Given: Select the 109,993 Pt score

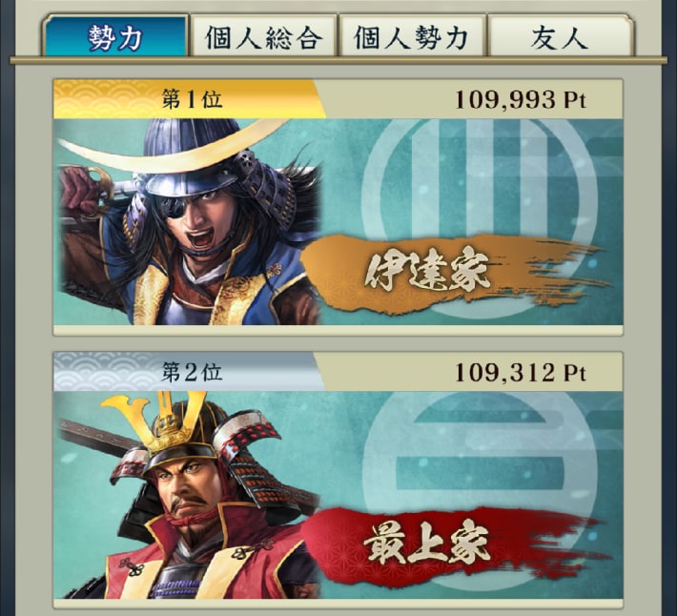Looking at the screenshot, I should (521, 100).
